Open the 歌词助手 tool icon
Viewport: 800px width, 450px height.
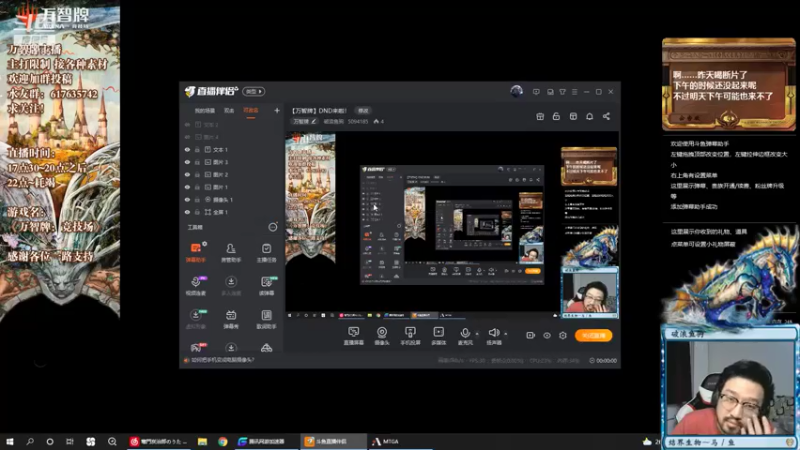click(x=266, y=319)
